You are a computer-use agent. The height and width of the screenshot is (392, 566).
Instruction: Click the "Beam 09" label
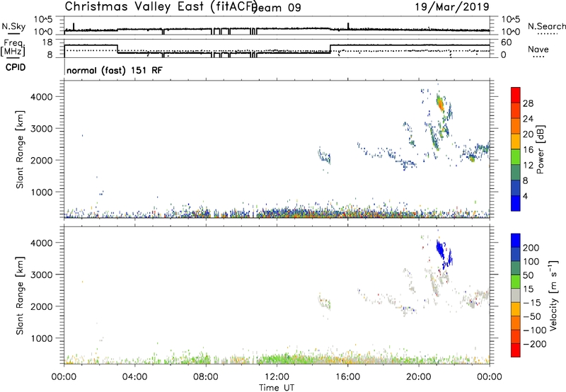(x=277, y=8)
